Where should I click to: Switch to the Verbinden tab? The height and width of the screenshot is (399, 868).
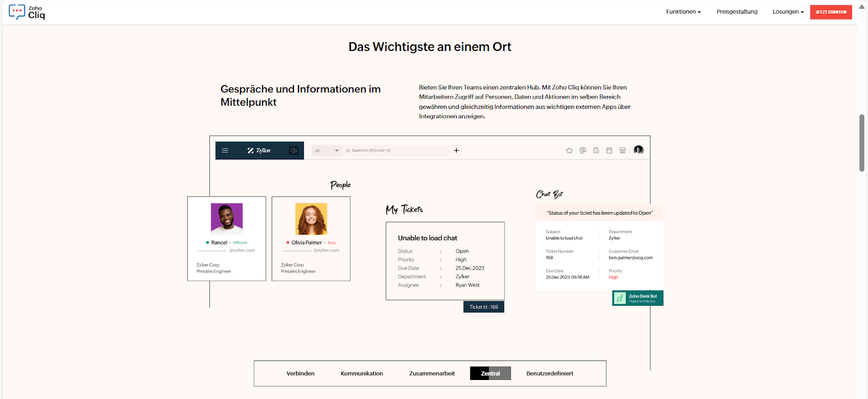click(x=301, y=374)
